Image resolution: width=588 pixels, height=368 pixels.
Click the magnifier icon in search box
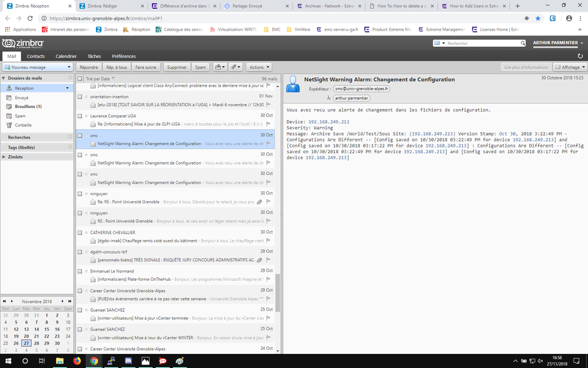521,44
